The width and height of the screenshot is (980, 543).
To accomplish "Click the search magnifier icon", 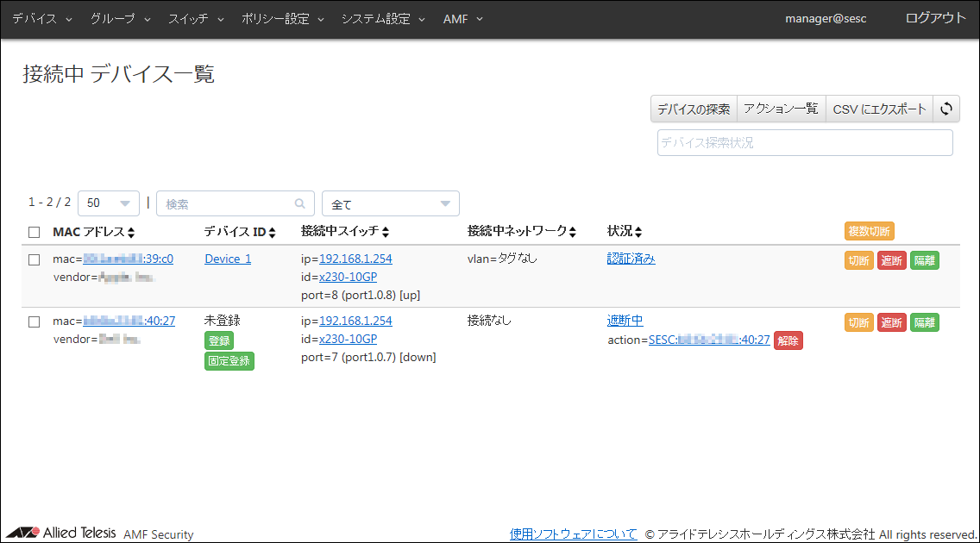I will point(299,204).
